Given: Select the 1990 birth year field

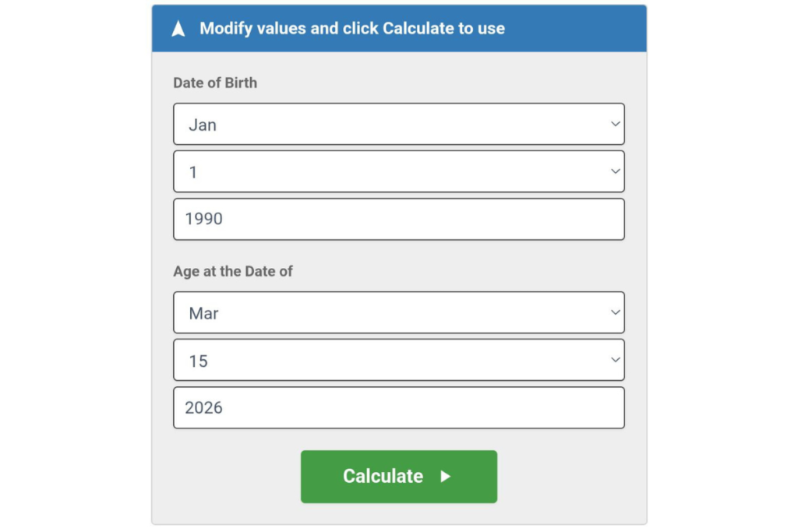Looking at the screenshot, I should [399, 219].
